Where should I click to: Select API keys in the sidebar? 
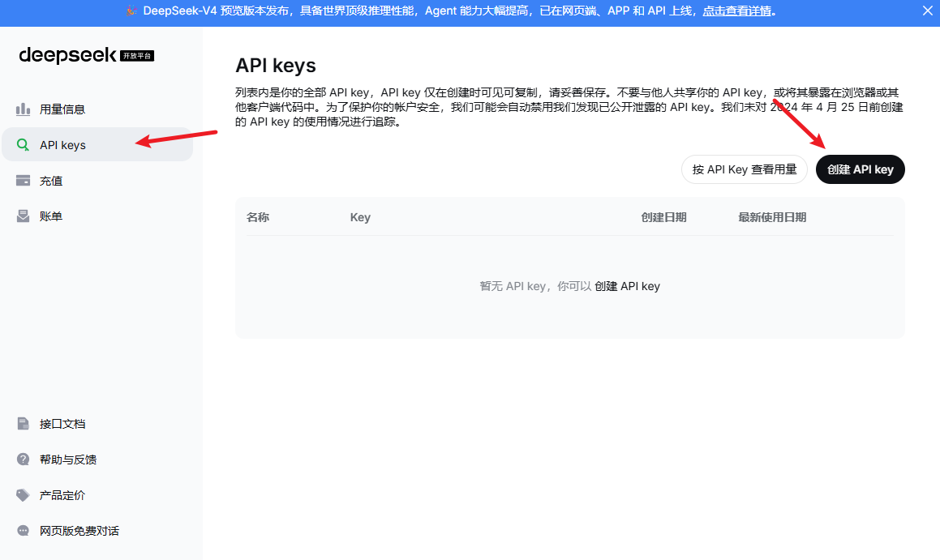[97, 144]
